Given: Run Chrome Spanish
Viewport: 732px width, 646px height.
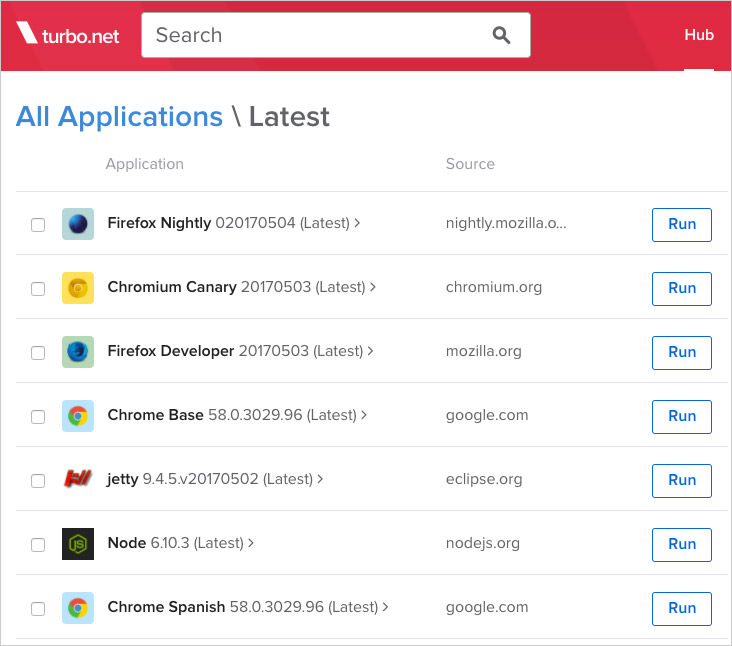Looking at the screenshot, I should [x=682, y=608].
